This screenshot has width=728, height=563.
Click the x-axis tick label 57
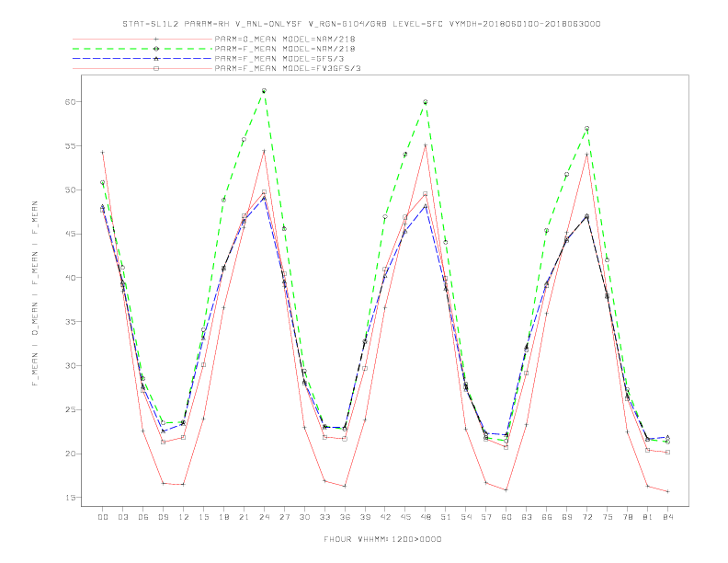click(x=486, y=517)
